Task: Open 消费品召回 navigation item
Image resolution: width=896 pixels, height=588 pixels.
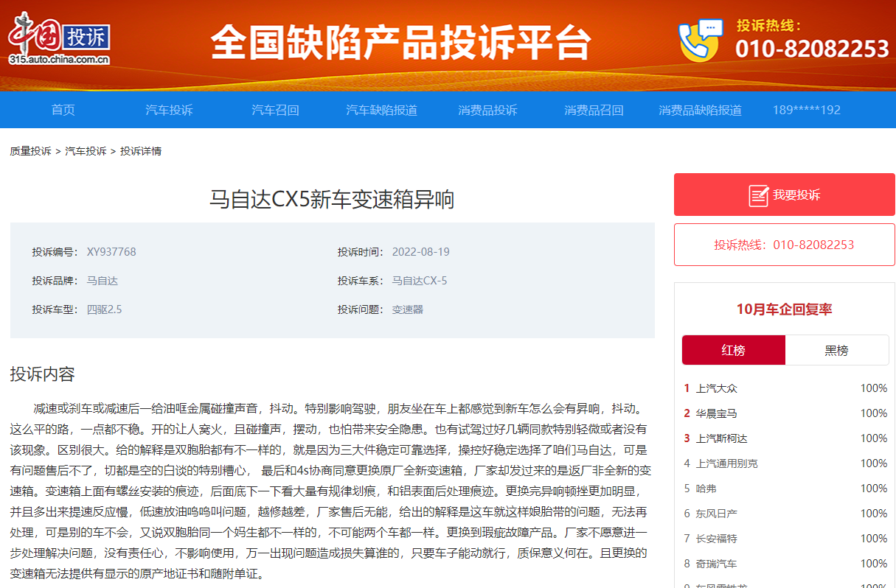Action: coord(594,110)
